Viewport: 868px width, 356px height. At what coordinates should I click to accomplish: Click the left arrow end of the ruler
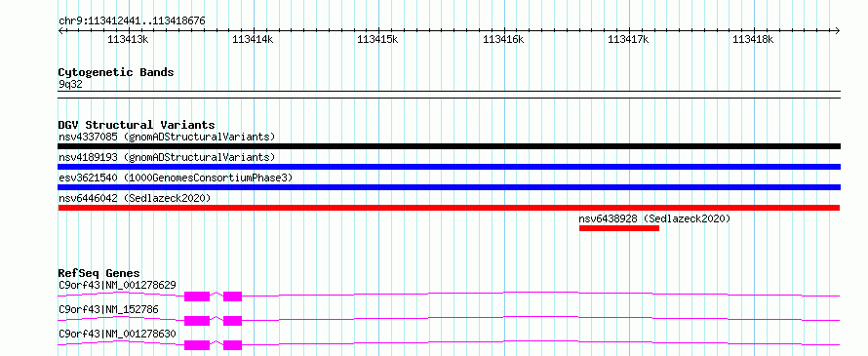point(60,30)
